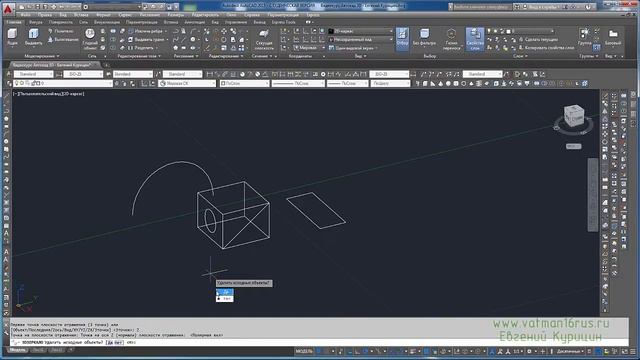Click the Гизмо переноса move gizmo
The height and width of the screenshot is (360, 640).
click(x=451, y=39)
